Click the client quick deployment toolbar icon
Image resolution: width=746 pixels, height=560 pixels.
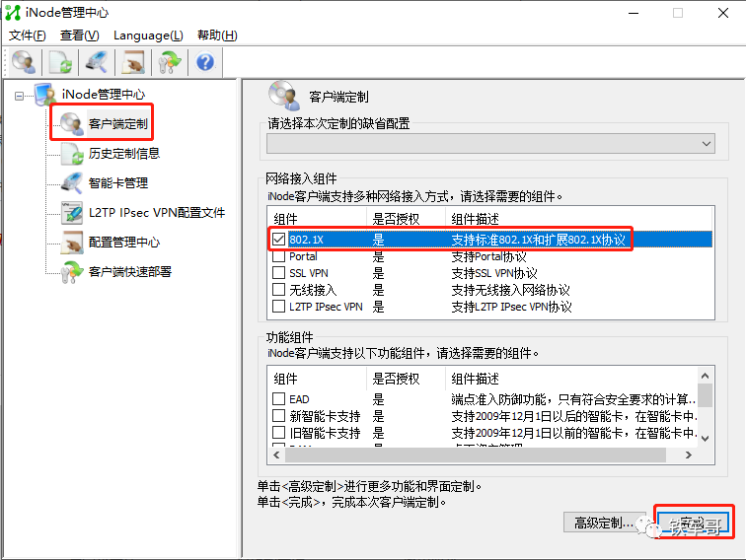tap(170, 62)
